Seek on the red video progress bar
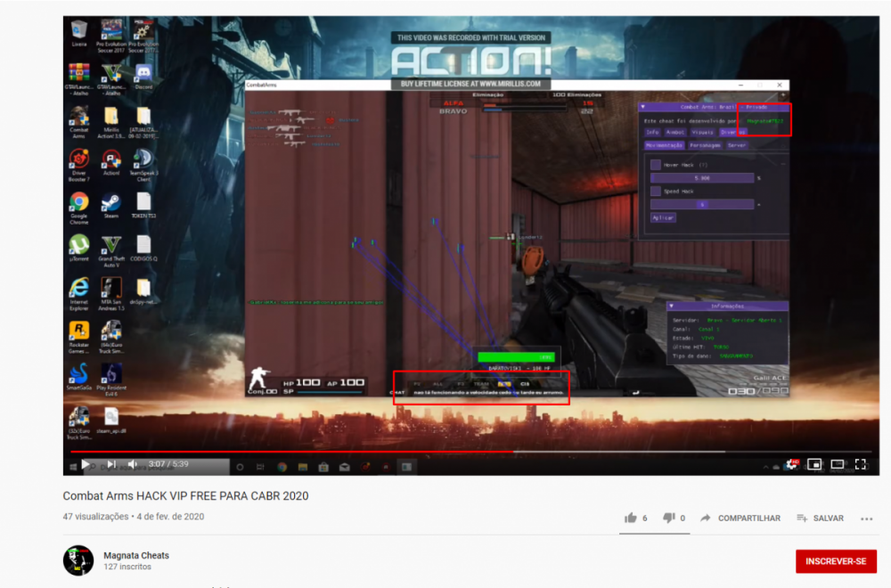The width and height of the screenshot is (891, 588). pos(471,452)
